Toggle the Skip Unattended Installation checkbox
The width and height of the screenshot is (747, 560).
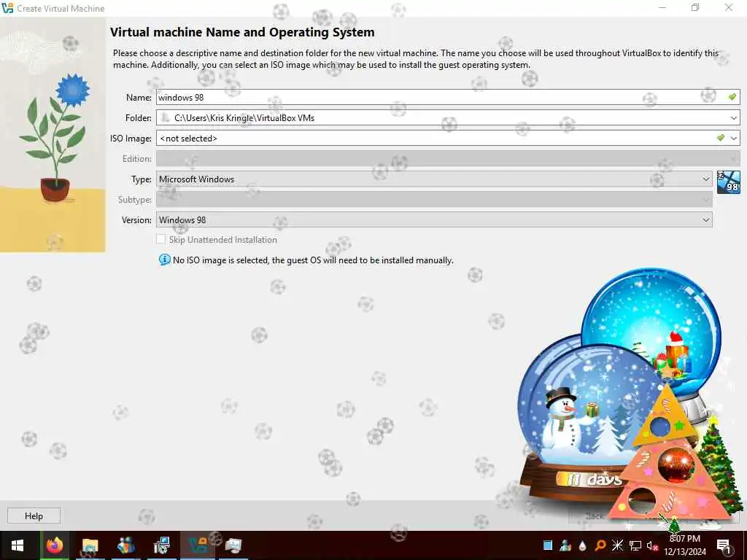point(161,239)
